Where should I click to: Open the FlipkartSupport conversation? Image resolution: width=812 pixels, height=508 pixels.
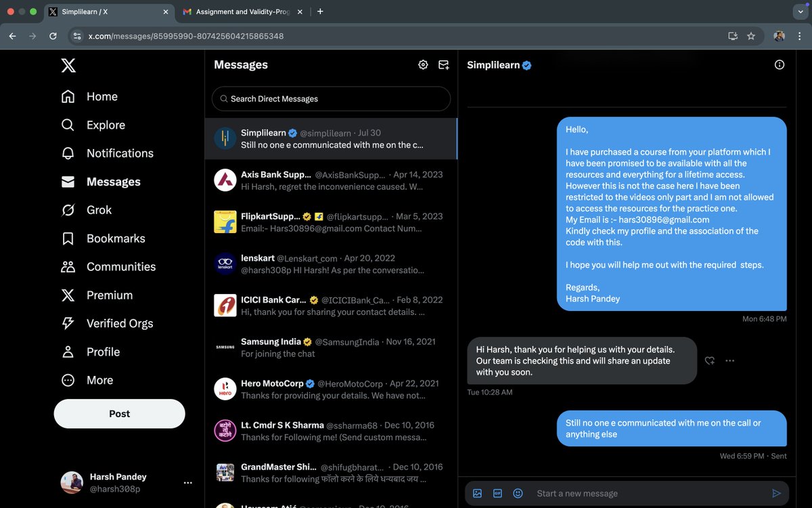pos(331,222)
